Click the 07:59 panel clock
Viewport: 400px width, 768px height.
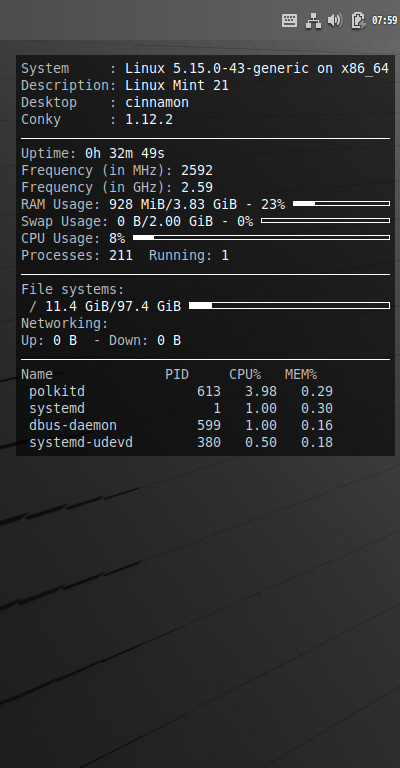click(384, 20)
